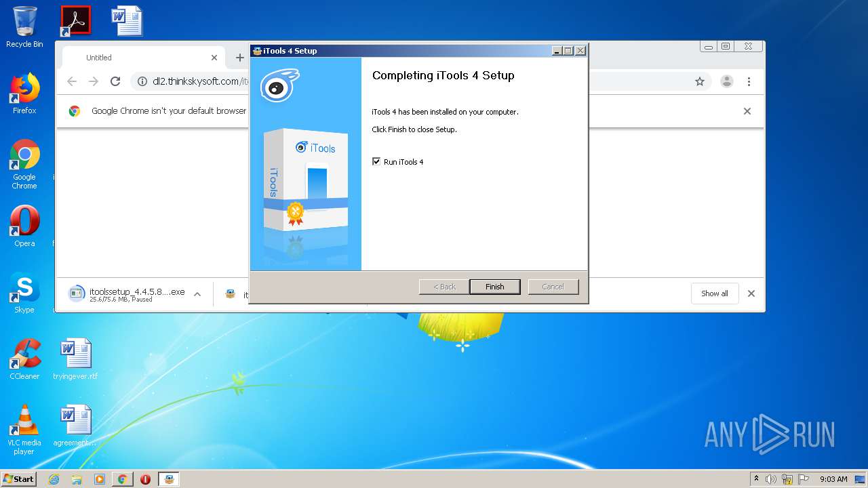
Task: Launch Opera desktop shortcut
Action: [24, 226]
